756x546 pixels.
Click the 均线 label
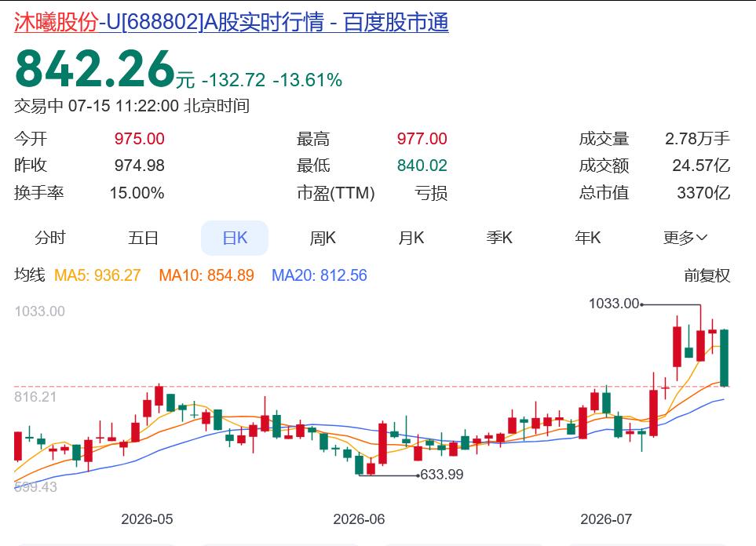[29, 275]
